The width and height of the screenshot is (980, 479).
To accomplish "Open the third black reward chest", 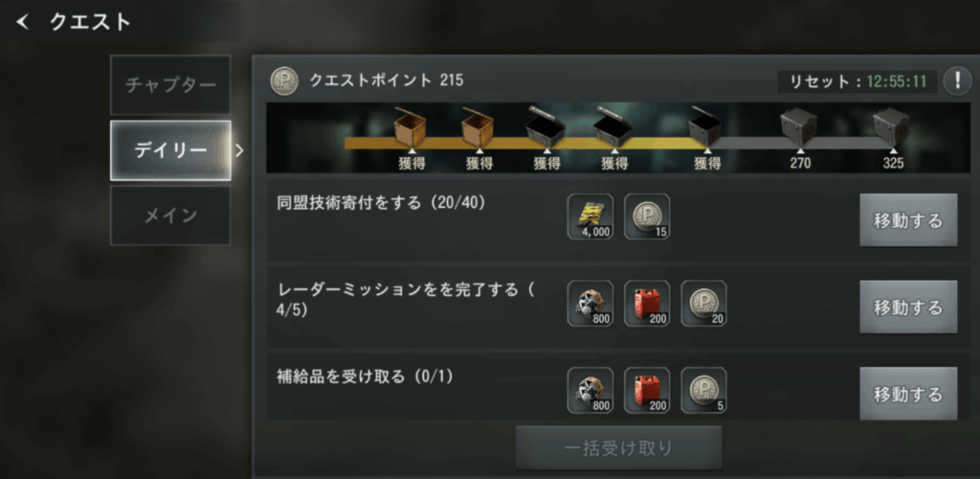I will pyautogui.click(x=706, y=128).
